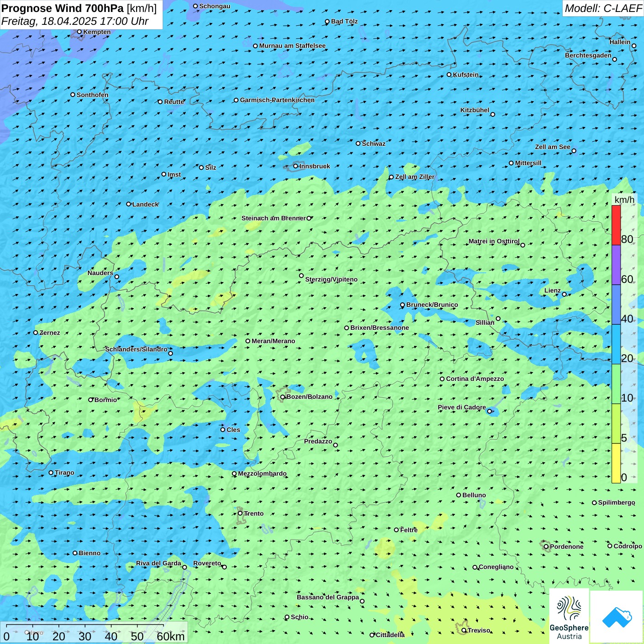
Task: Click the blue cloud logo icon
Action: (617, 617)
